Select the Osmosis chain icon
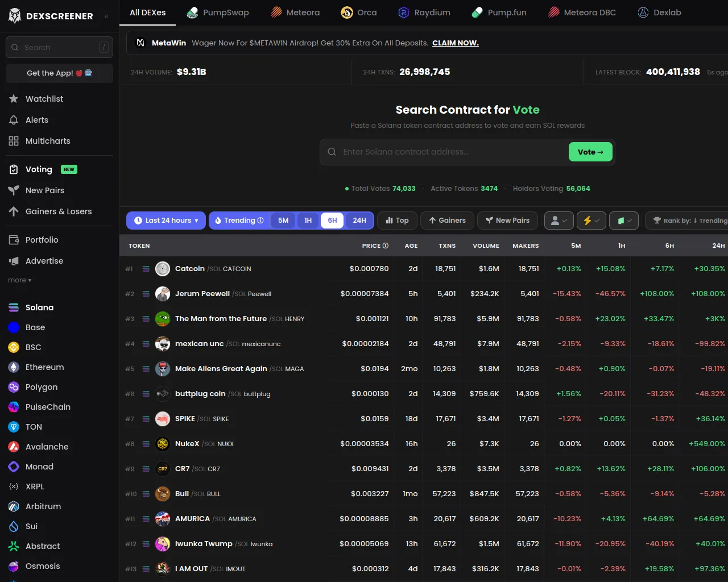 pyautogui.click(x=14, y=566)
